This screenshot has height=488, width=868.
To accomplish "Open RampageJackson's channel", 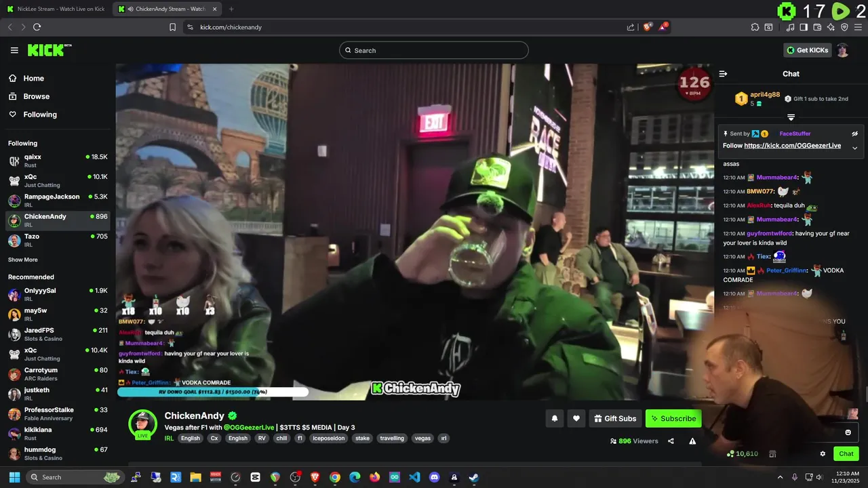I will (58, 200).
